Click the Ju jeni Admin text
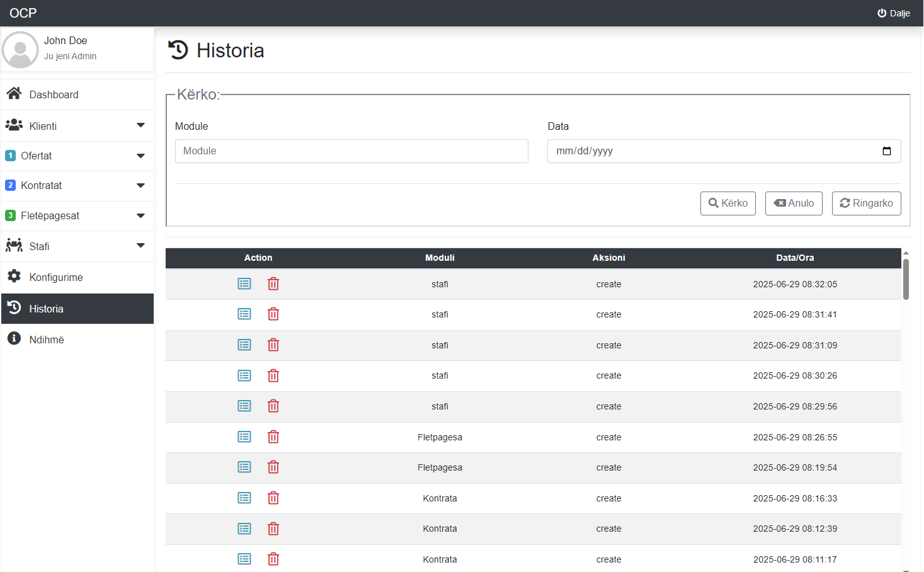 [70, 56]
